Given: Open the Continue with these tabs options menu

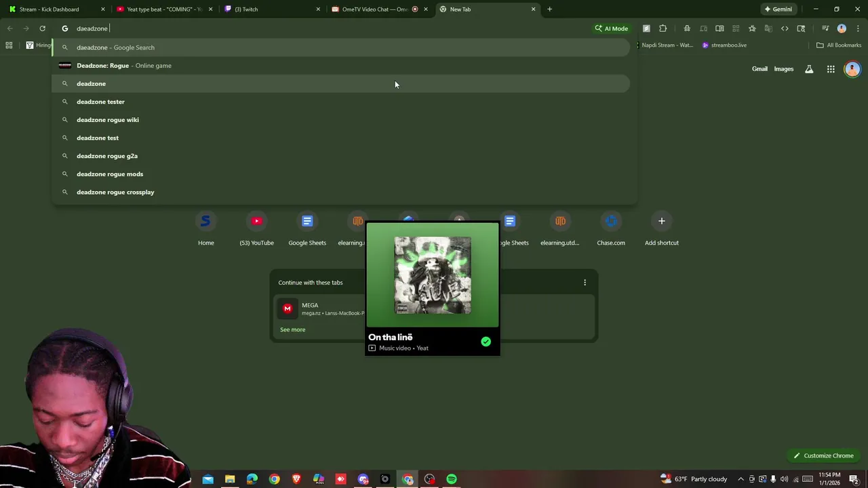Looking at the screenshot, I should (x=585, y=283).
